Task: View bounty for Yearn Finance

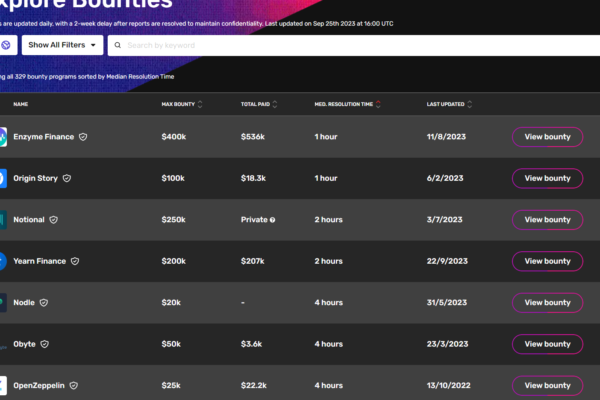Action: 547,261
